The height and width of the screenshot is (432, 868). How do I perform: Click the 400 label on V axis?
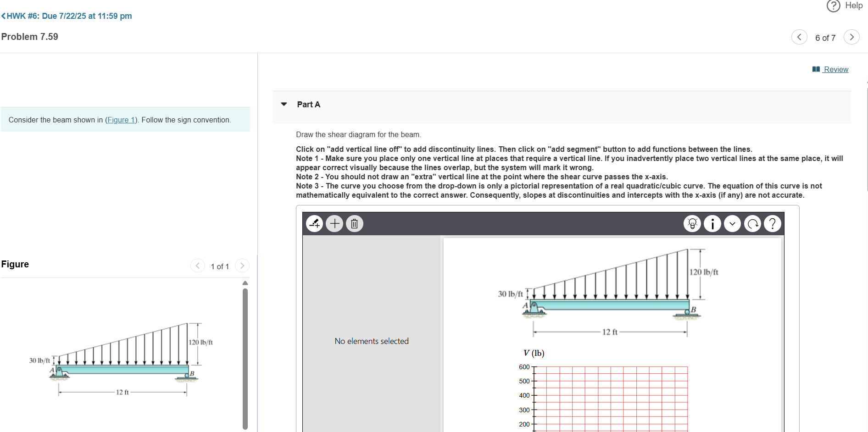point(524,395)
